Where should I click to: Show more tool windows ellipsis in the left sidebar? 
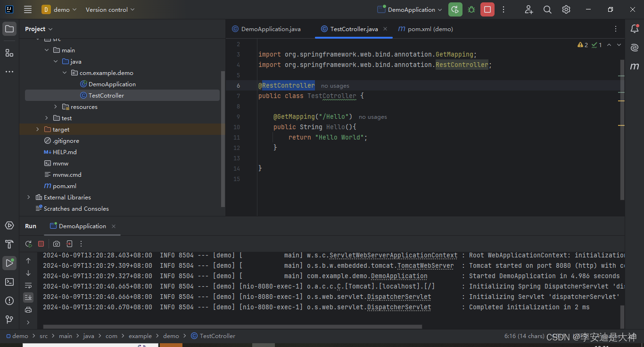[x=9, y=72]
